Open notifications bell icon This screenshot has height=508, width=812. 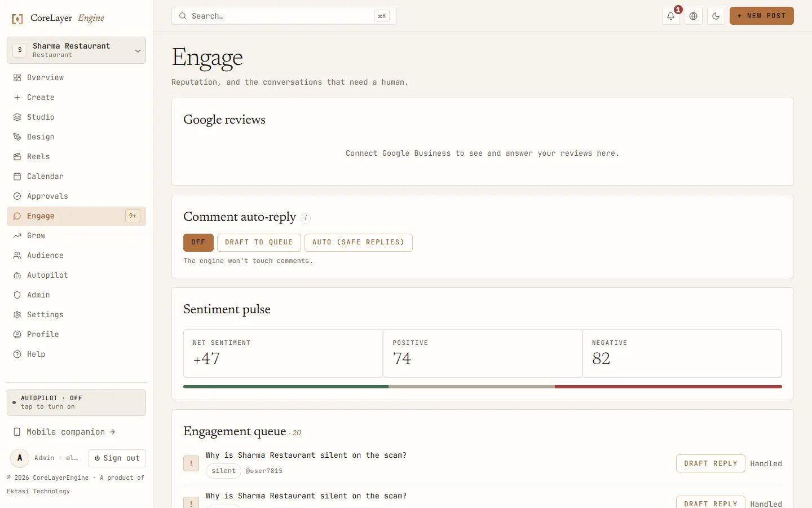point(670,16)
